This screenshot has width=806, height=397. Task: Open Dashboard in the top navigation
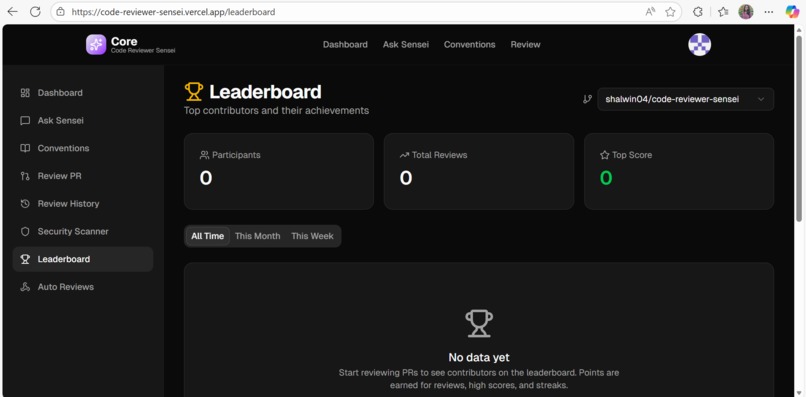(345, 45)
